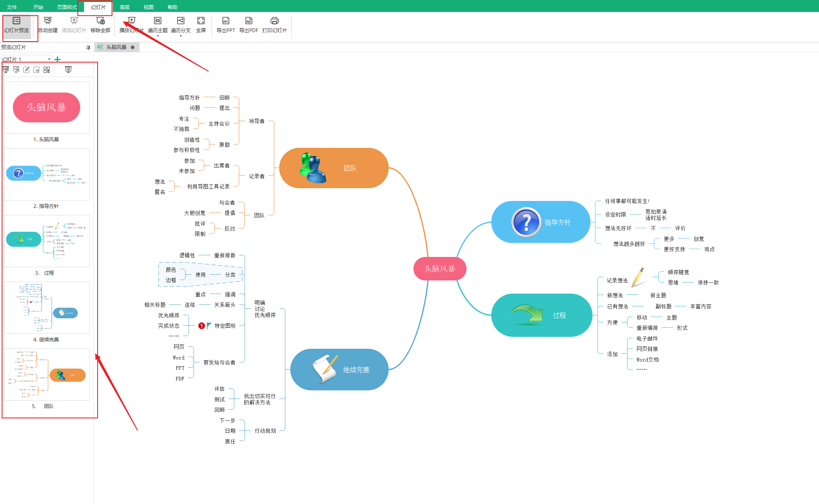Toggle the 幻灯片预览 preview panel button
819x504 pixels.
[x=16, y=26]
